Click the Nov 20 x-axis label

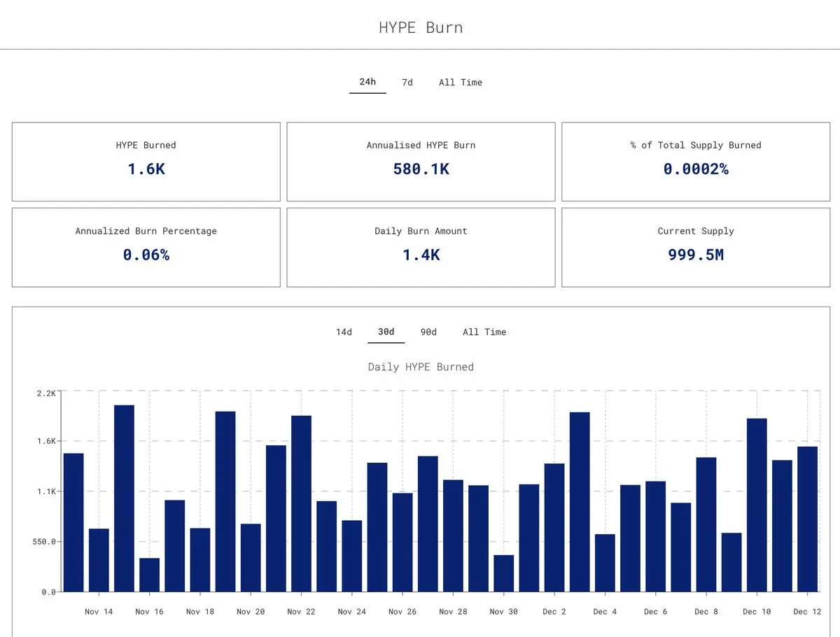point(251,612)
